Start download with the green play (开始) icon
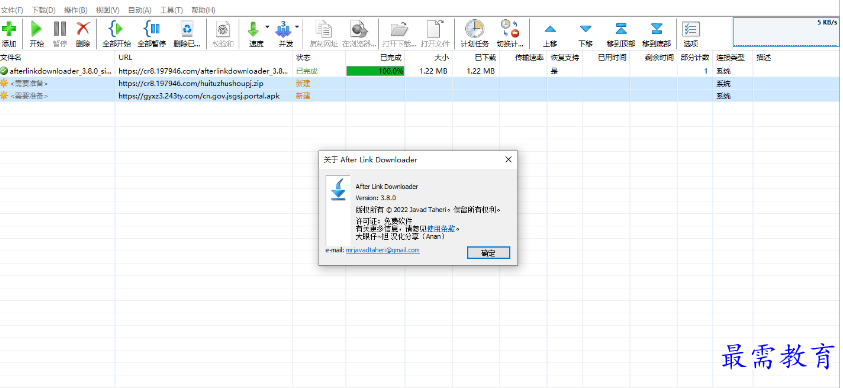 [x=37, y=28]
